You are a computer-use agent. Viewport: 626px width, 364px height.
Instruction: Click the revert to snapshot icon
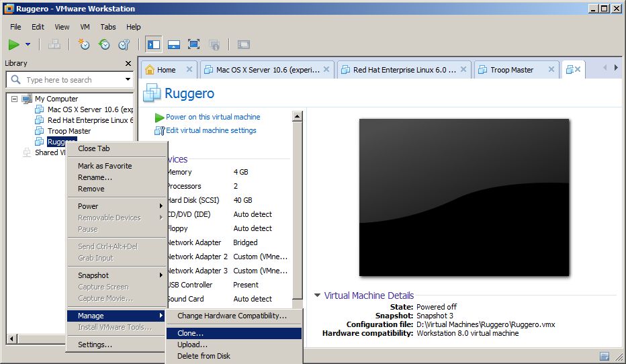103,45
